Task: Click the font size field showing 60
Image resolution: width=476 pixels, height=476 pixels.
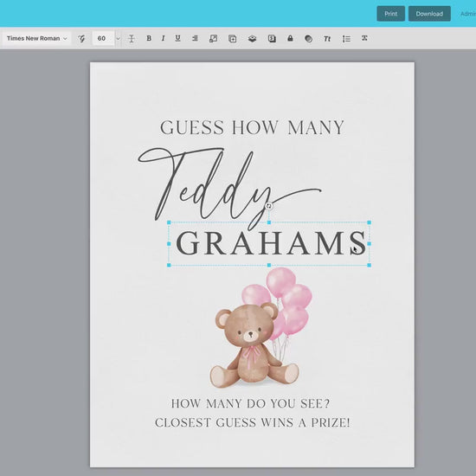Action: [x=103, y=38]
